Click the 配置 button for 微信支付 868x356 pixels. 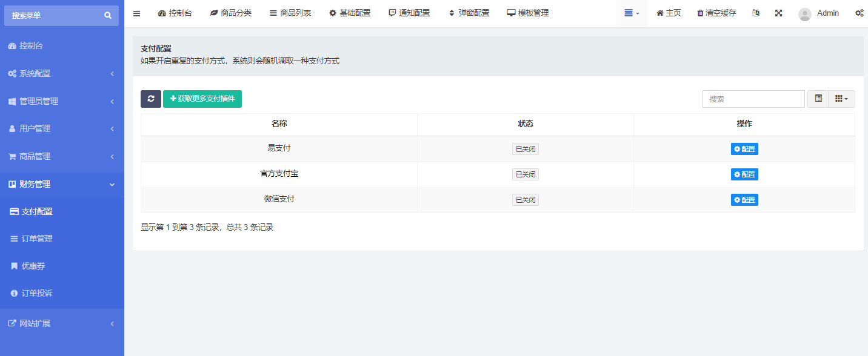tap(744, 199)
